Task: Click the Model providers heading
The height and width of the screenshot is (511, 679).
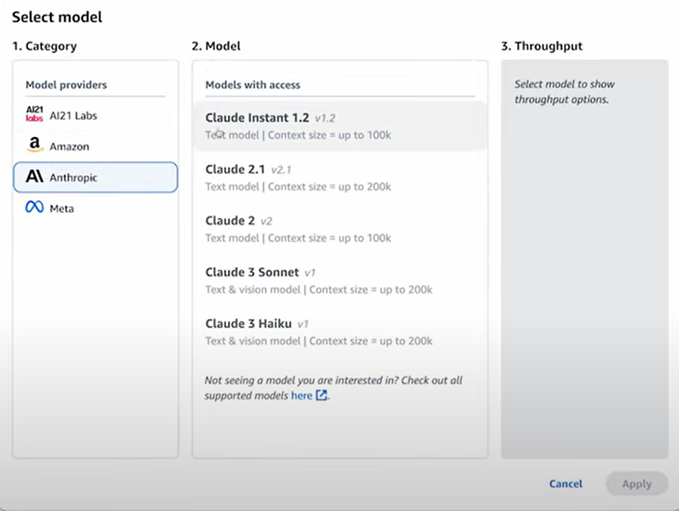Action: tap(66, 85)
